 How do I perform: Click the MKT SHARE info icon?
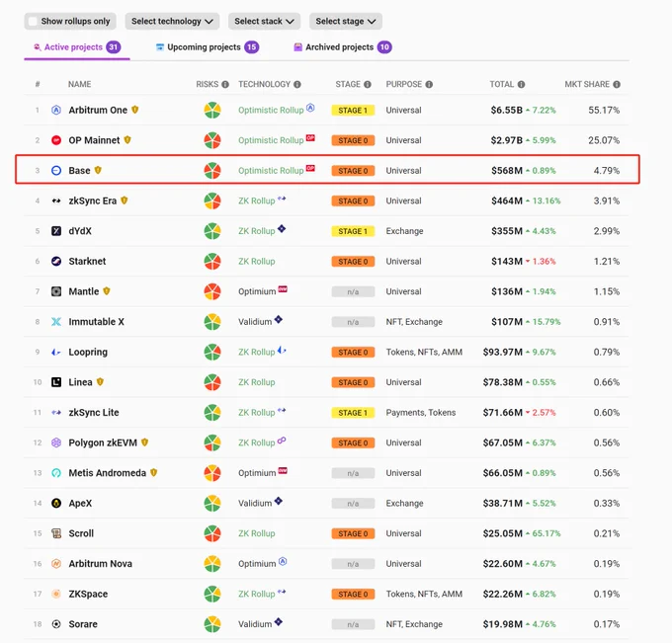tap(617, 84)
